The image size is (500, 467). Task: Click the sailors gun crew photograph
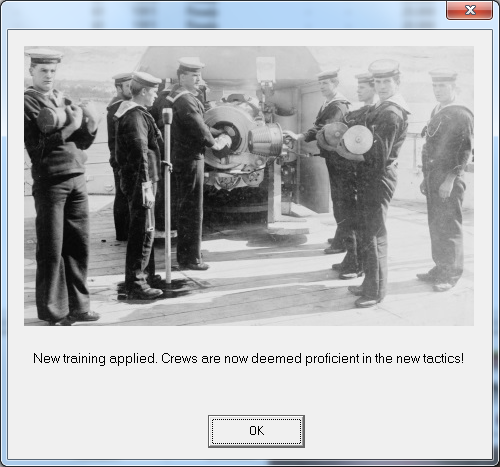click(249, 186)
